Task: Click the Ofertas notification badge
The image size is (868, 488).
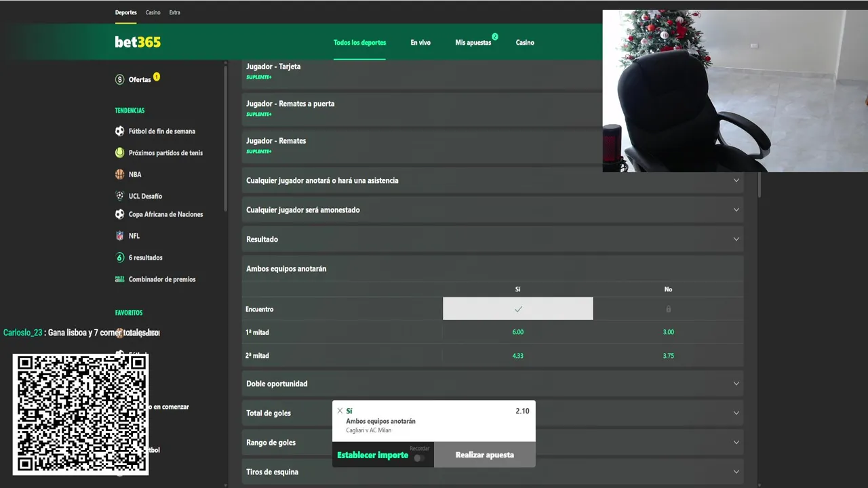Action: click(157, 77)
